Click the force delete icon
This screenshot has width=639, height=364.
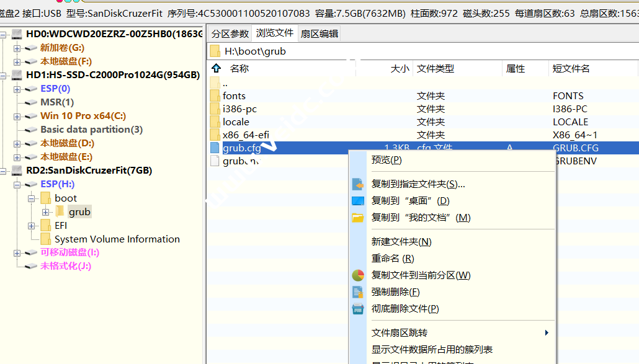tap(357, 291)
